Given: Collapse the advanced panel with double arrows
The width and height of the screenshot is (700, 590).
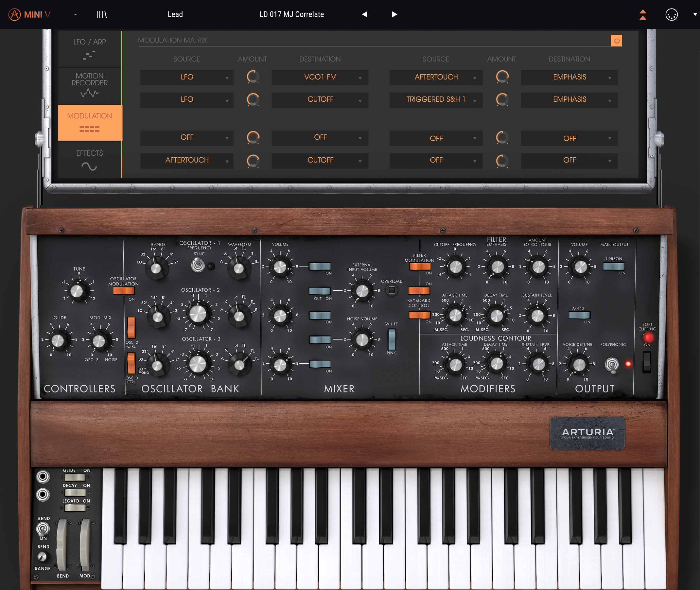Looking at the screenshot, I should (642, 14).
